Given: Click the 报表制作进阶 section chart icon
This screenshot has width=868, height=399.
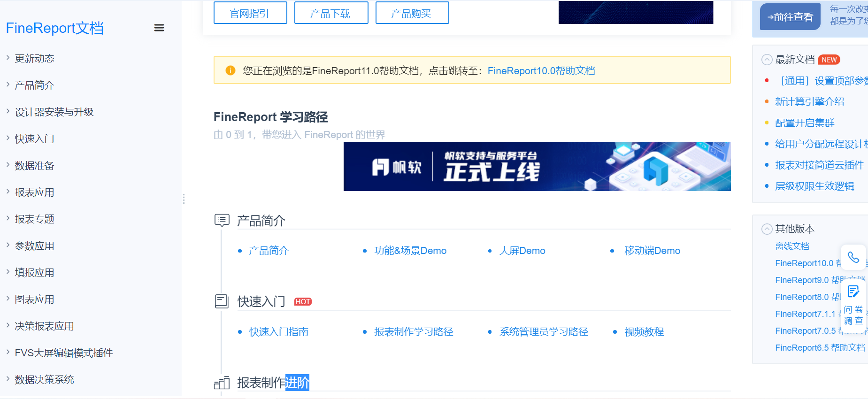Looking at the screenshot, I should pyautogui.click(x=222, y=383).
